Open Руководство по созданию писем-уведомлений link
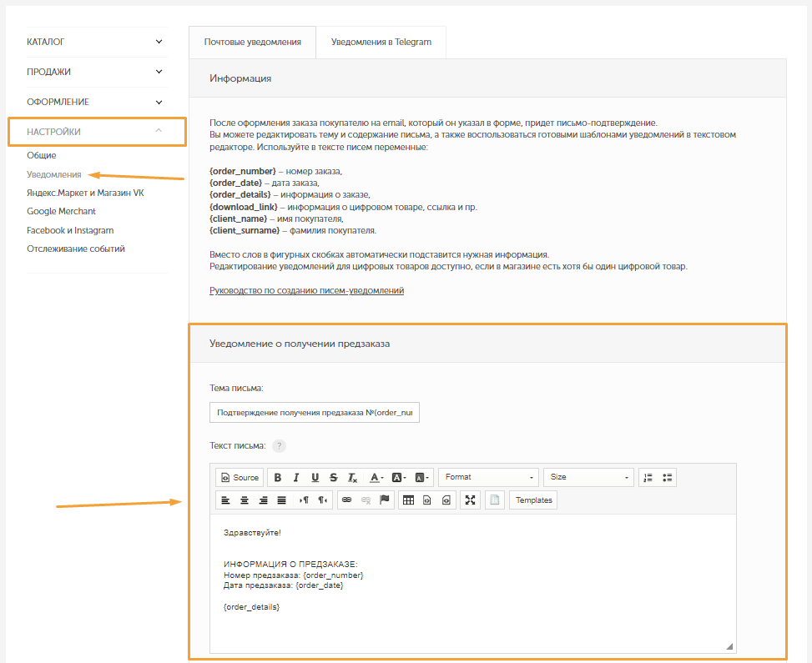 click(x=306, y=290)
